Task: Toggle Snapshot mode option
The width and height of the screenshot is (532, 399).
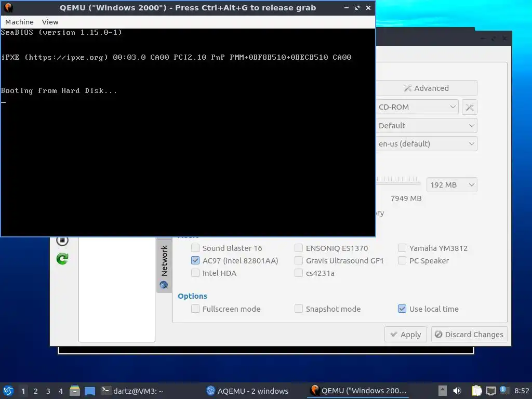Action: [299, 309]
